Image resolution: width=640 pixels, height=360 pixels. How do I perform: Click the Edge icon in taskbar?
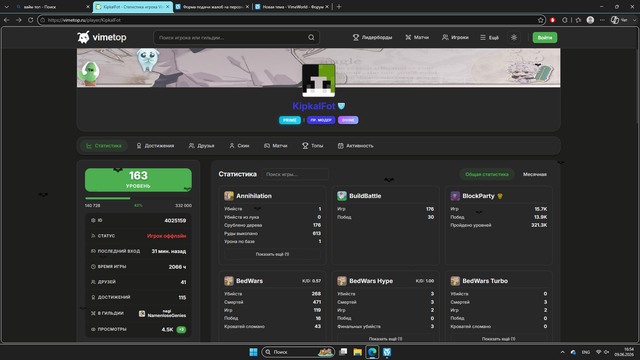click(372, 352)
